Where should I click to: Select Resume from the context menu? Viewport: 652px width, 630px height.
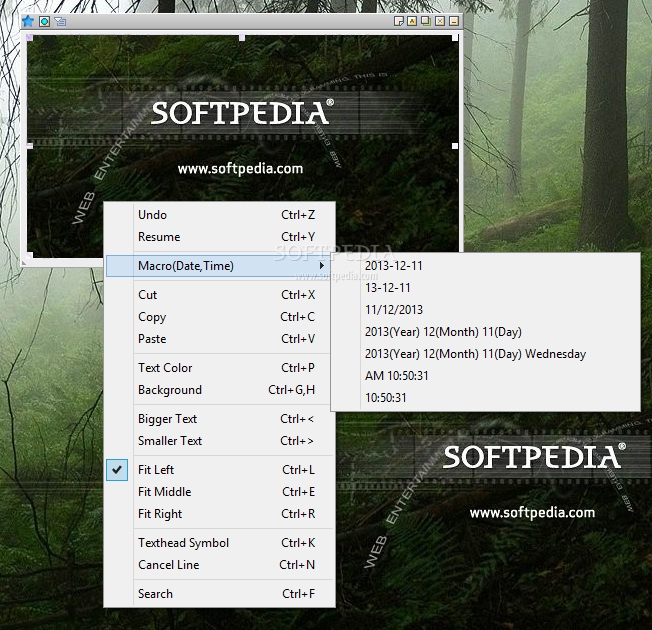click(x=220, y=237)
